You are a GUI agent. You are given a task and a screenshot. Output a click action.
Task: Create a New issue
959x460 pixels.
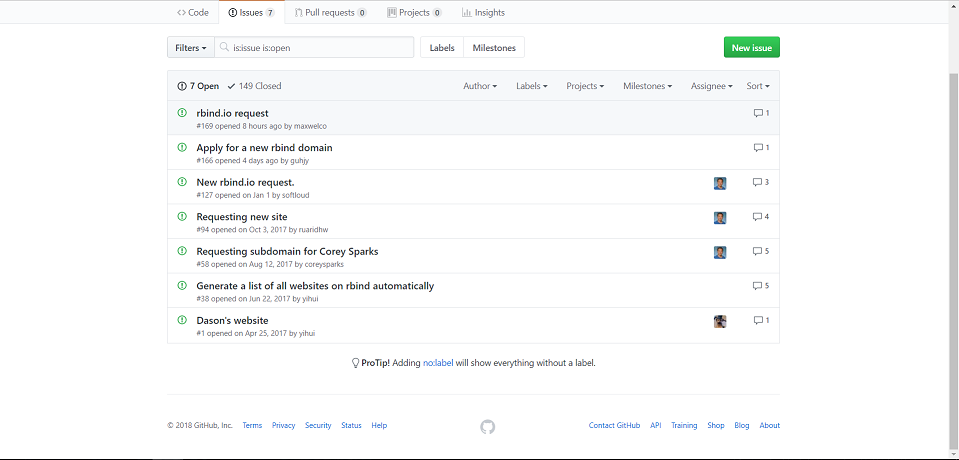pos(752,48)
